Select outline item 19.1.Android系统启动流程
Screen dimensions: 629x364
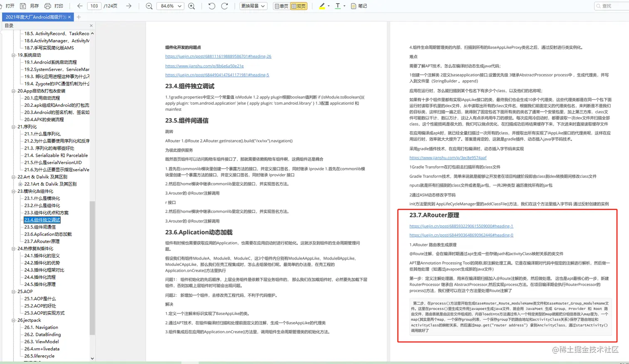pyautogui.click(x=50, y=62)
